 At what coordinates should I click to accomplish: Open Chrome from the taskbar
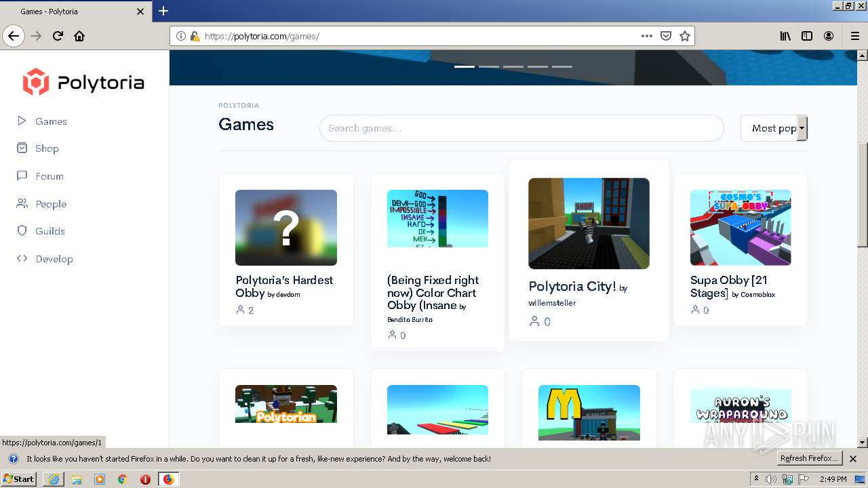[x=123, y=479]
